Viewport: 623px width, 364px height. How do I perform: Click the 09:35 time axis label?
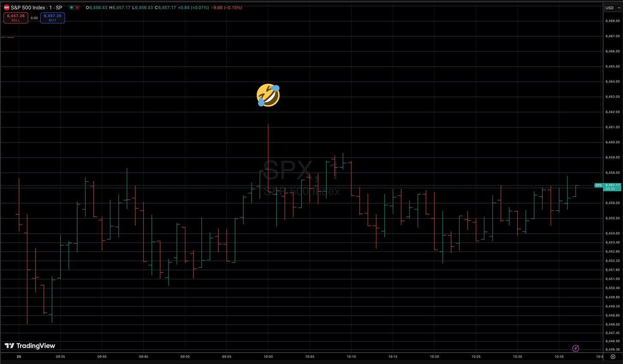(x=60, y=356)
